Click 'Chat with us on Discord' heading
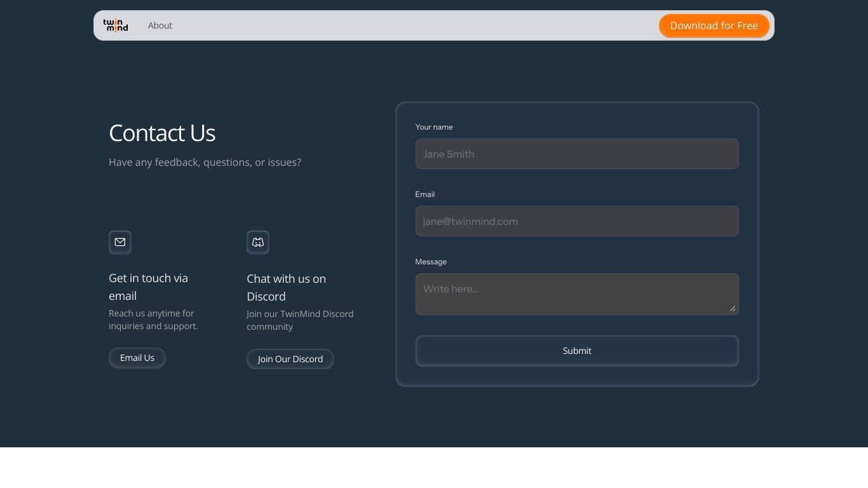Viewport: 868px width, 488px height. pyautogui.click(x=286, y=287)
